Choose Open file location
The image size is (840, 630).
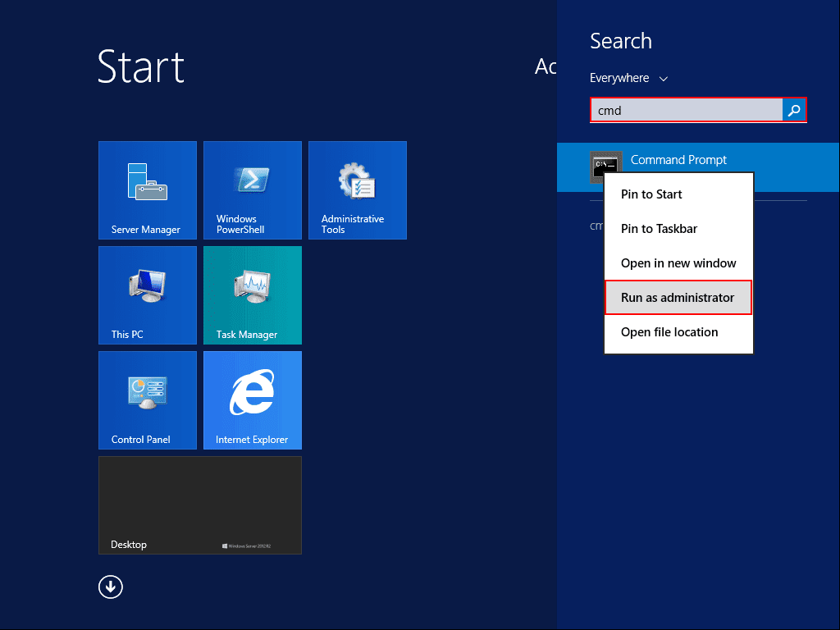(678, 332)
